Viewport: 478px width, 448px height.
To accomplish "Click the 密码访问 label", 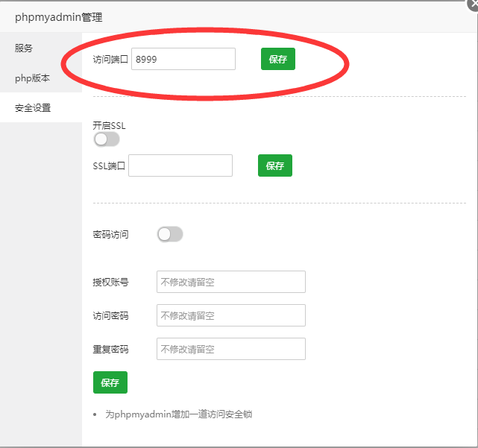I will (110, 234).
